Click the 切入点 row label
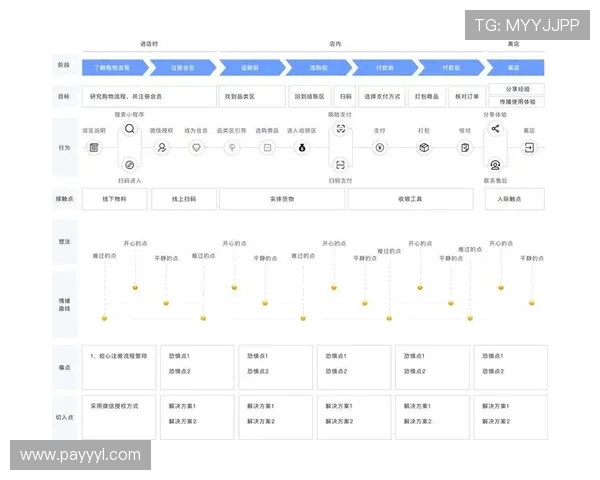 click(64, 417)
